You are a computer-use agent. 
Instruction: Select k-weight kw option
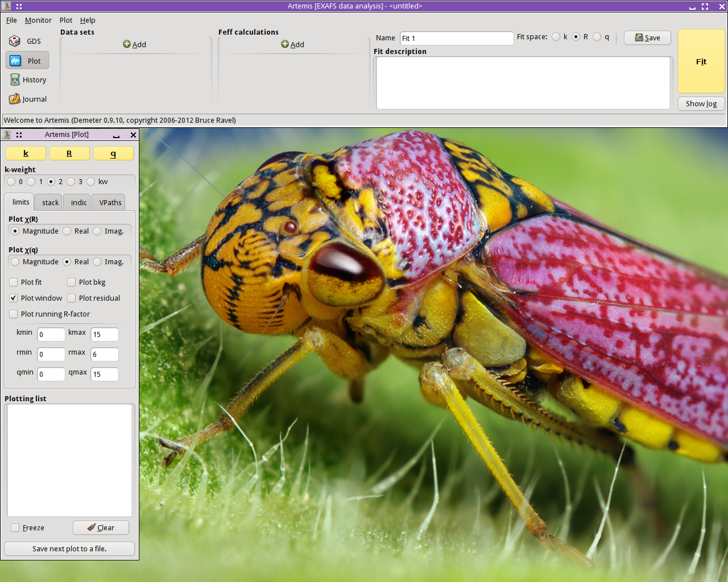[97, 182]
